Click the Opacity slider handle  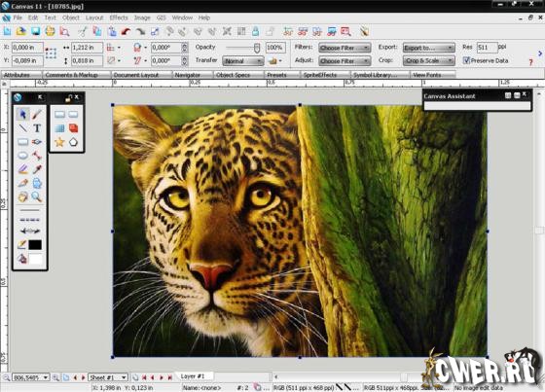pyautogui.click(x=257, y=48)
